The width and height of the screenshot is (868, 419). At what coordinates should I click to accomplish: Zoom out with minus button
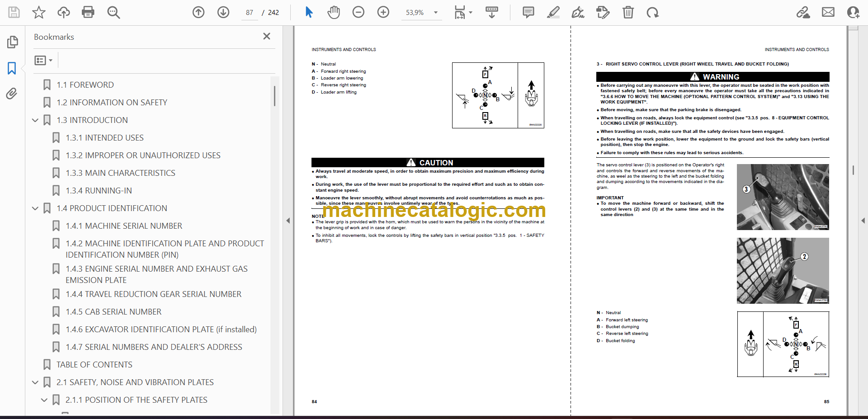click(x=359, y=12)
